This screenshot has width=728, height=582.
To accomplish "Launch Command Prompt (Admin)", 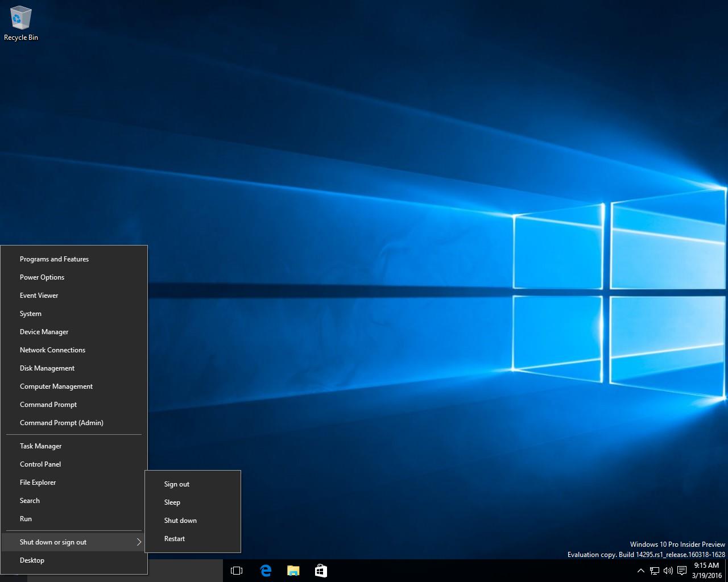I will click(x=74, y=423).
